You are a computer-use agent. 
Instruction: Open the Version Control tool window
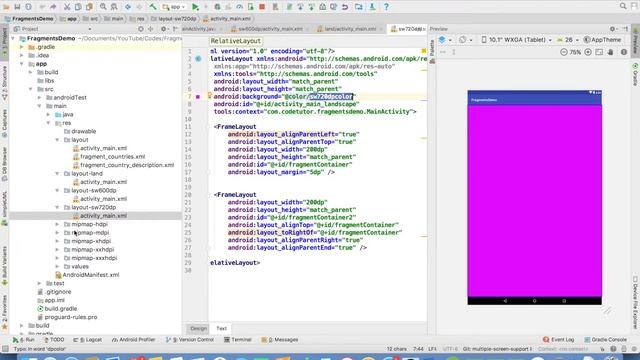(190, 340)
